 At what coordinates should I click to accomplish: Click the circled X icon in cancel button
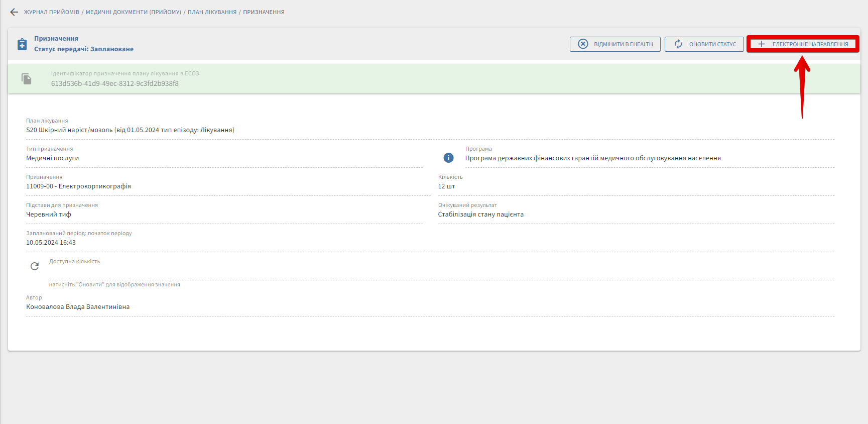[x=583, y=44]
